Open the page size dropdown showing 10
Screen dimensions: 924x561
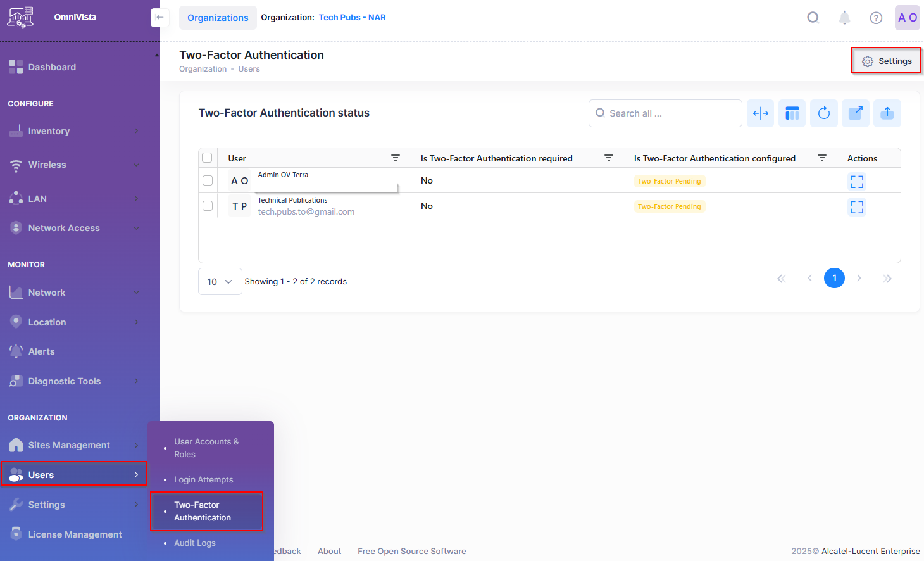coord(220,282)
